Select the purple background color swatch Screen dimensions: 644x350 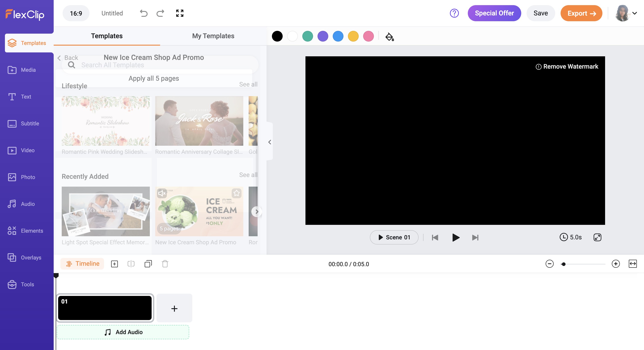(x=322, y=36)
